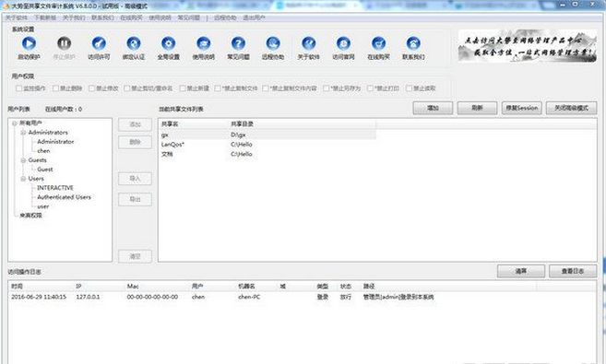Check the *禁止打印 forbid-print checkbox
The height and width of the screenshot is (364, 606).
coord(370,88)
